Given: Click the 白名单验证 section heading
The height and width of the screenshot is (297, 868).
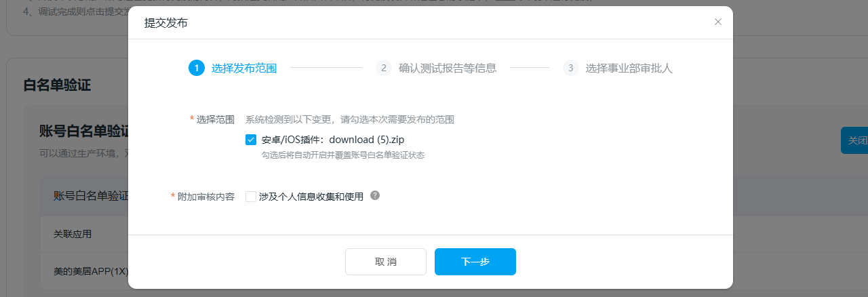Looking at the screenshot, I should pos(57,85).
